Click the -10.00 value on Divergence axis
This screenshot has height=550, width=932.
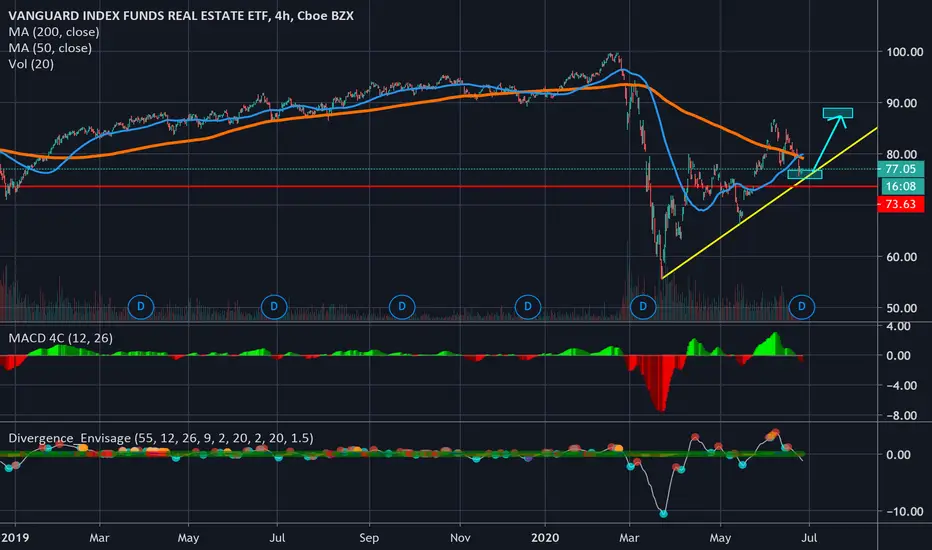[x=905, y=512]
